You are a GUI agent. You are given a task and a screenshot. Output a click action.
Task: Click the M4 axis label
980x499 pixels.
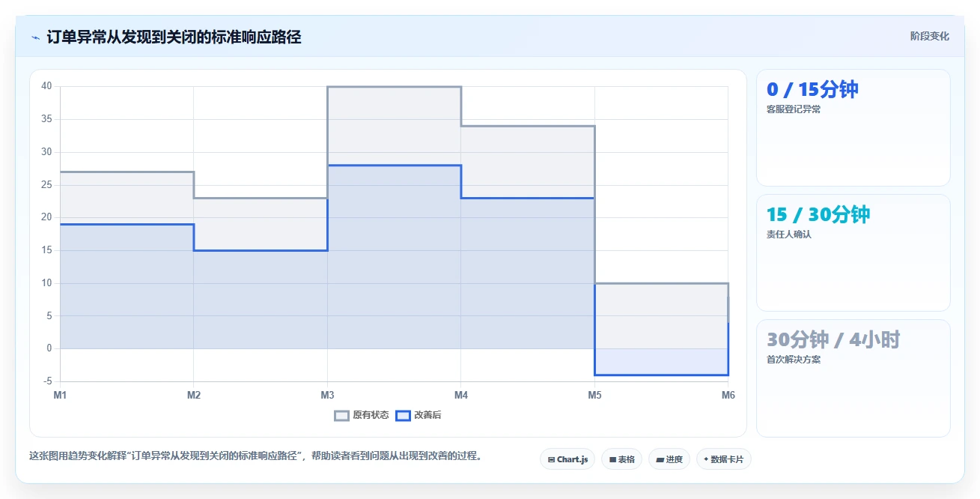[x=461, y=395]
